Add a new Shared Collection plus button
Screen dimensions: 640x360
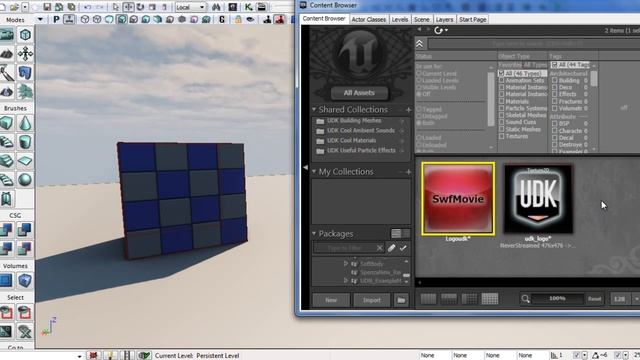pyautogui.click(x=408, y=109)
